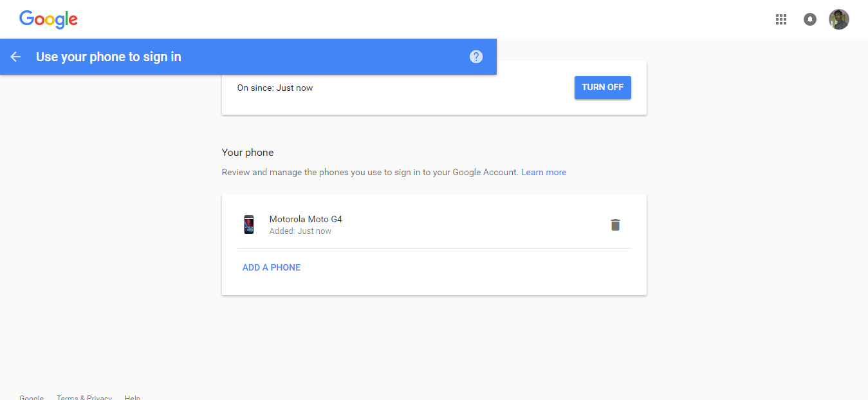
Task: Click ADD A PHONE
Action: 272,267
